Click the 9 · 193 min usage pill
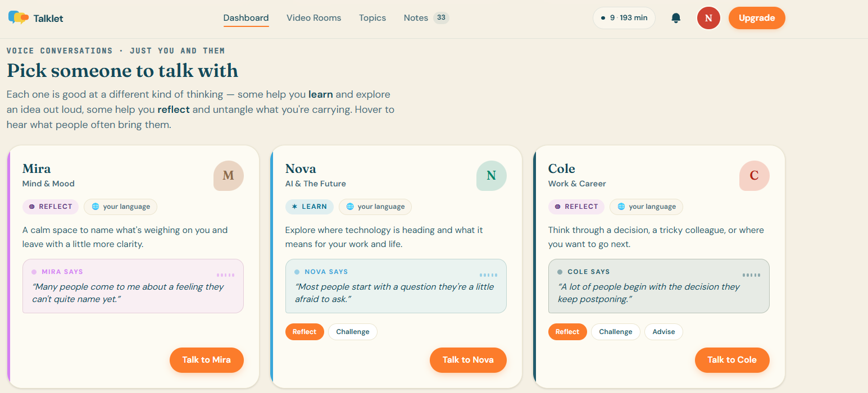The width and height of the screenshot is (868, 393). [624, 18]
